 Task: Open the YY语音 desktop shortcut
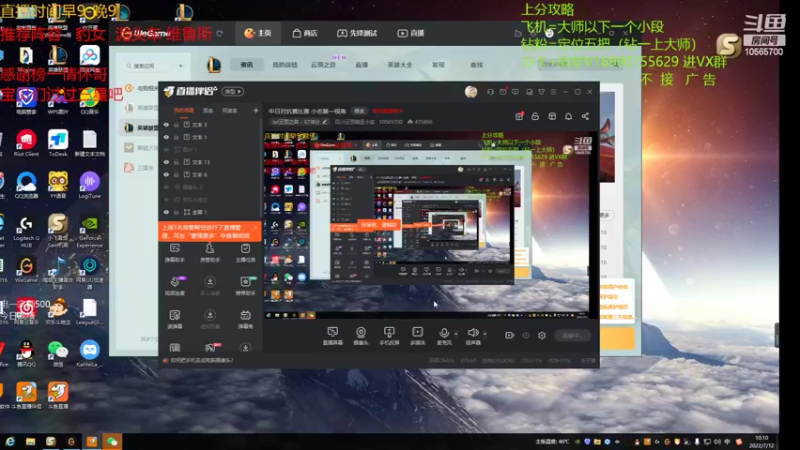point(58,186)
